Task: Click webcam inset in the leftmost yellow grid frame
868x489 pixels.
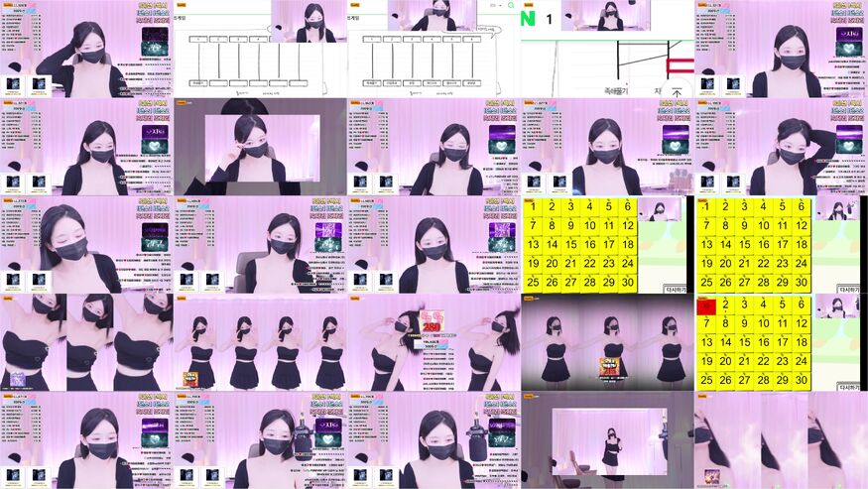Action: tap(660, 209)
